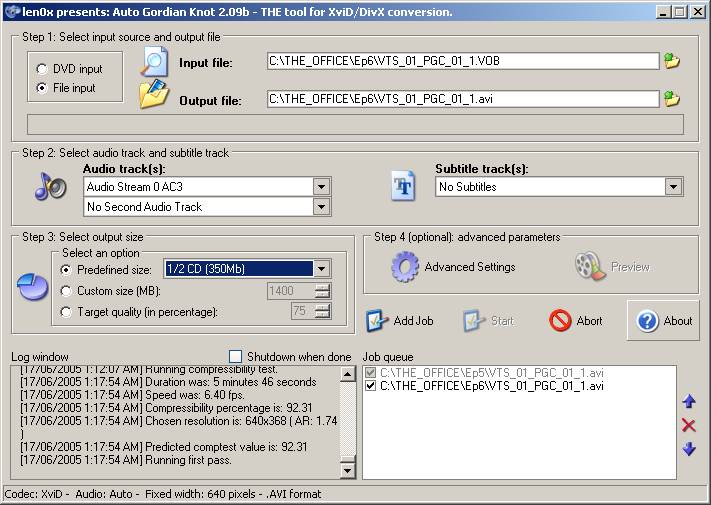The height and width of the screenshot is (505, 711).
Task: Minimize the Auto Gordian Knot window
Action: point(663,12)
